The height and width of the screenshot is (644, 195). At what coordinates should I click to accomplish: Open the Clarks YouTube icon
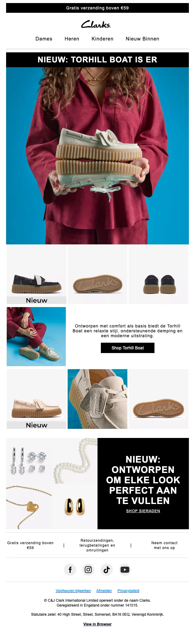pyautogui.click(x=125, y=570)
